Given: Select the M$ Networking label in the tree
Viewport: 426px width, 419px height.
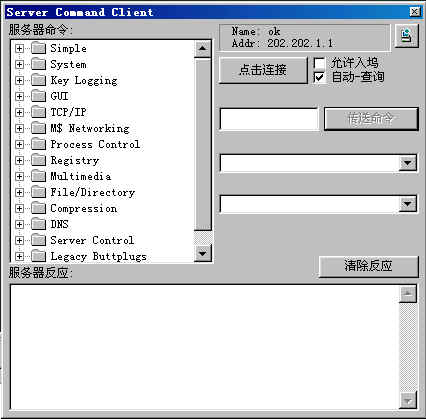Looking at the screenshot, I should [x=90, y=129].
